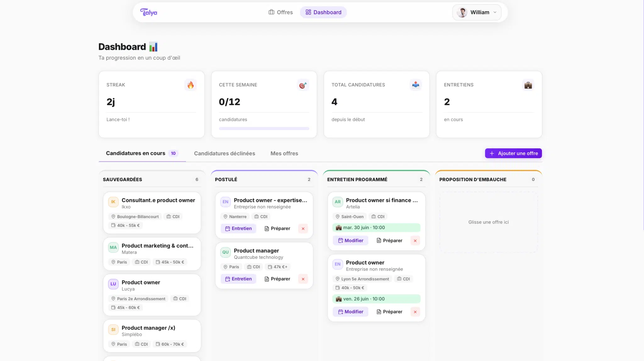Click the total candidatures inbox icon
Image resolution: width=644 pixels, height=361 pixels.
pos(415,85)
